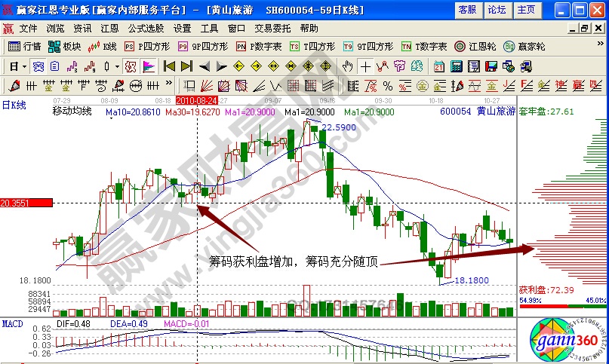Click the 2010-08-24 date label on chart
The height and width of the screenshot is (364, 609).
click(x=196, y=99)
